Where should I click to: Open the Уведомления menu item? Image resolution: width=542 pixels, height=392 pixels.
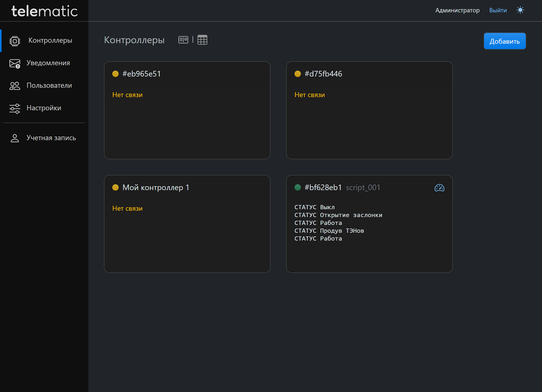point(48,63)
